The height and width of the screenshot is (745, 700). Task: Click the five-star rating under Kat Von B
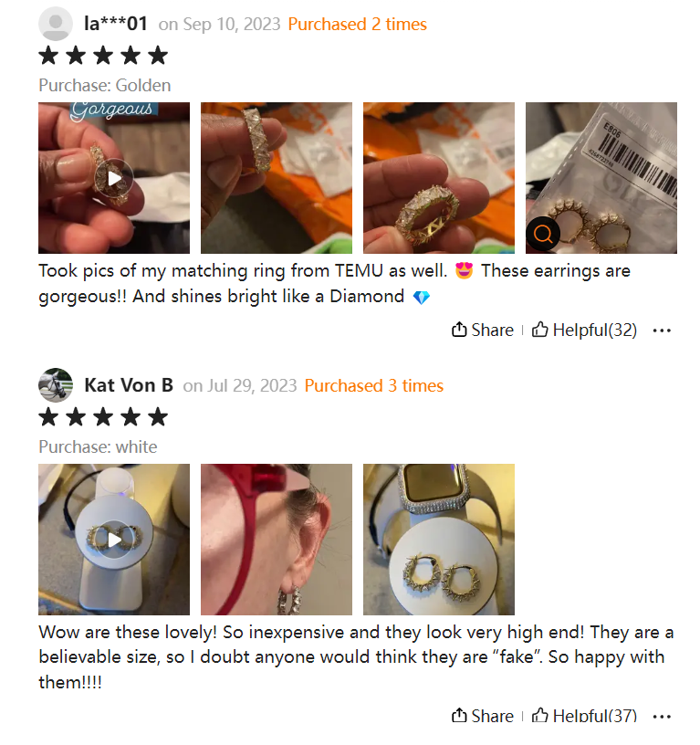[x=103, y=417]
